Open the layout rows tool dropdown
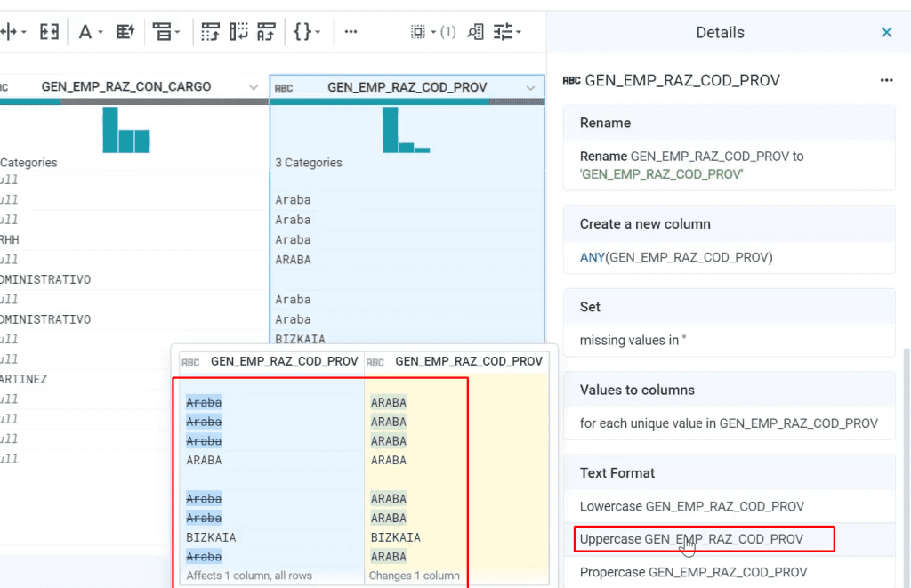The height and width of the screenshot is (588, 911). [166, 31]
